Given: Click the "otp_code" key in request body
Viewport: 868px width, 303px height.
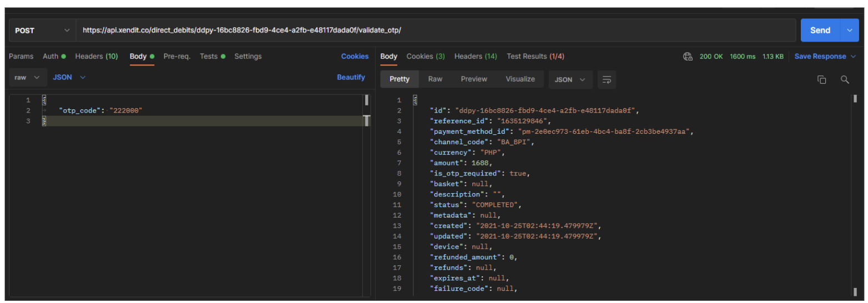Looking at the screenshot, I should click(x=80, y=110).
